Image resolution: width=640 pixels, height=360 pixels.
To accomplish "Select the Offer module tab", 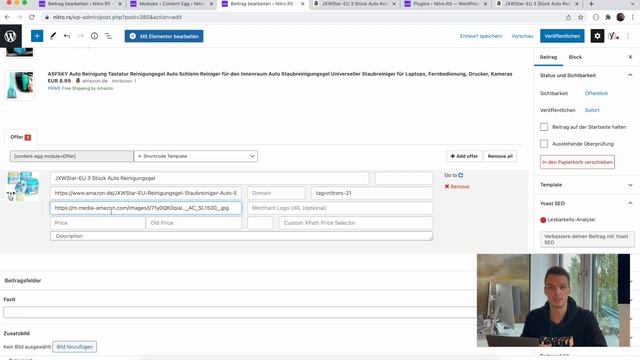I will tap(20, 137).
